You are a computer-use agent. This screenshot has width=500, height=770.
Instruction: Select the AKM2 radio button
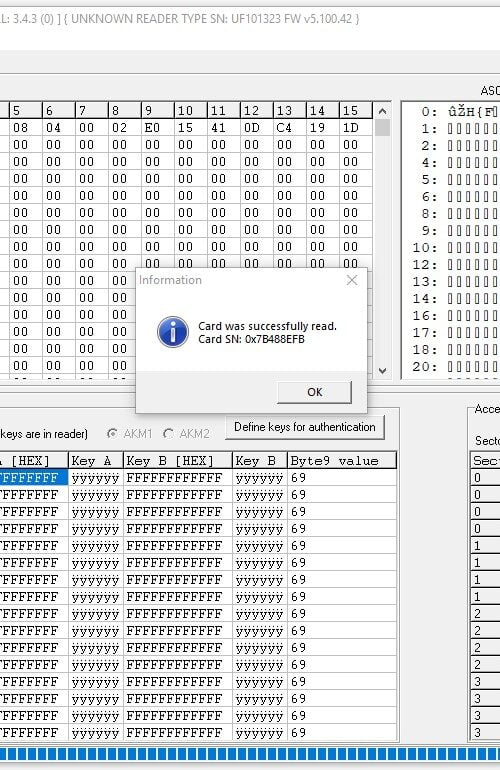168,434
